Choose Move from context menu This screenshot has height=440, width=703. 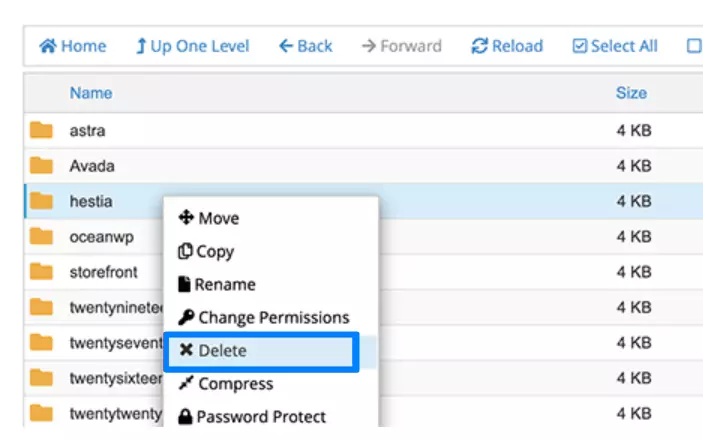[209, 218]
